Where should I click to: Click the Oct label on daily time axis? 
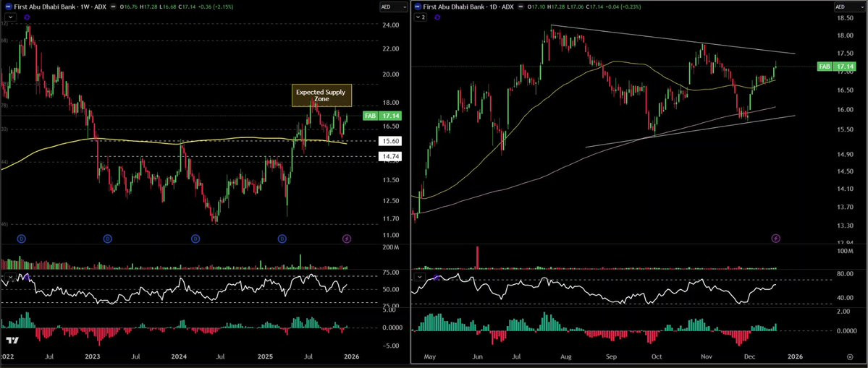pos(657,357)
